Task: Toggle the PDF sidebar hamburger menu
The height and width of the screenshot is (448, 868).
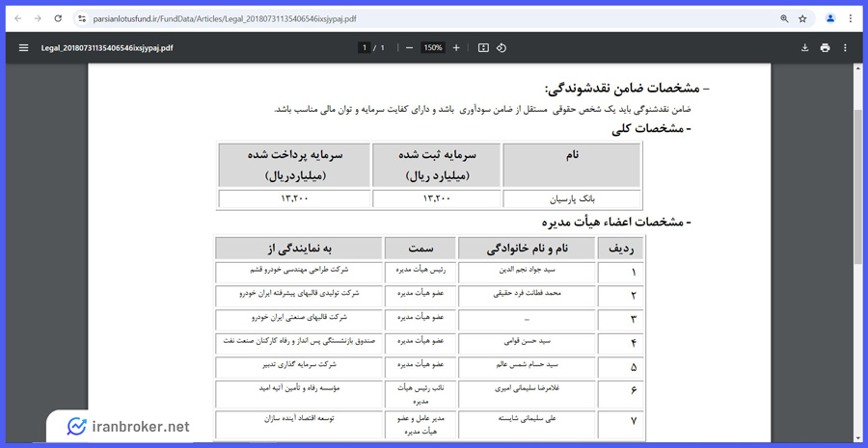Action: [x=23, y=47]
